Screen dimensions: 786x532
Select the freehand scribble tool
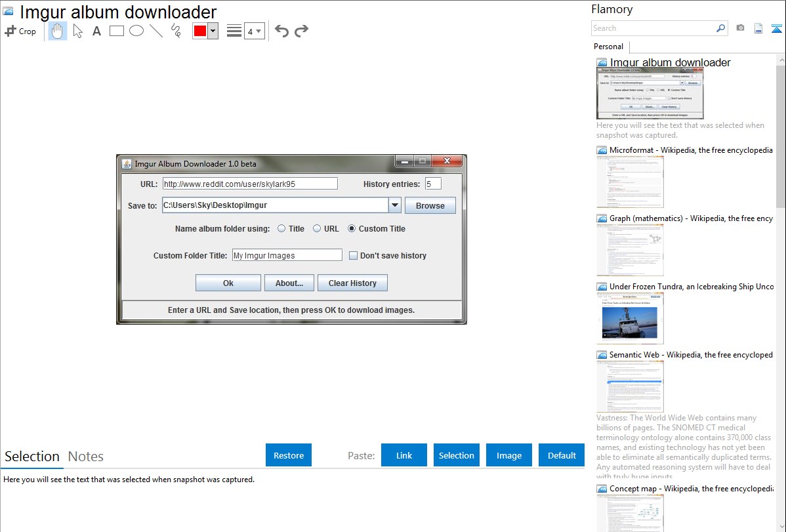[176, 31]
